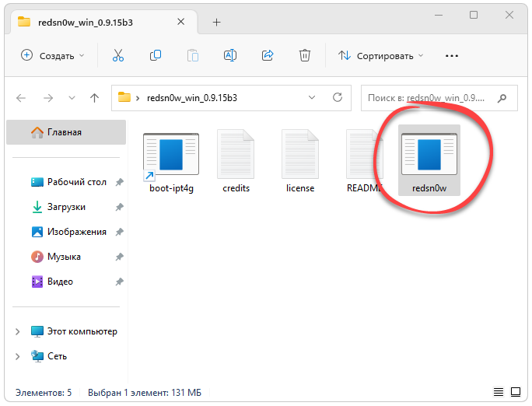Select Этот компьютер in sidebar

(82, 331)
